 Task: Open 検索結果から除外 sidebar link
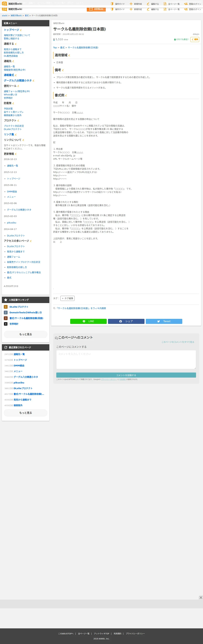(12, 115)
